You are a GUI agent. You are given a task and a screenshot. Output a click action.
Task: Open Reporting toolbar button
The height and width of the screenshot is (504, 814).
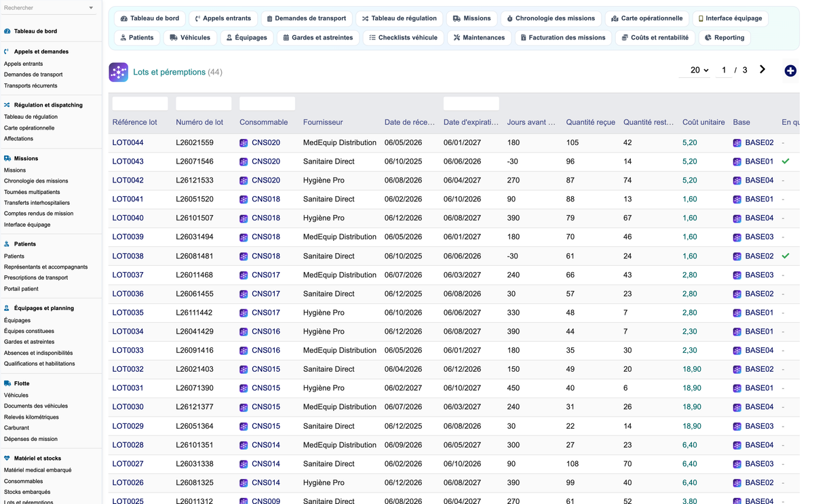(724, 37)
